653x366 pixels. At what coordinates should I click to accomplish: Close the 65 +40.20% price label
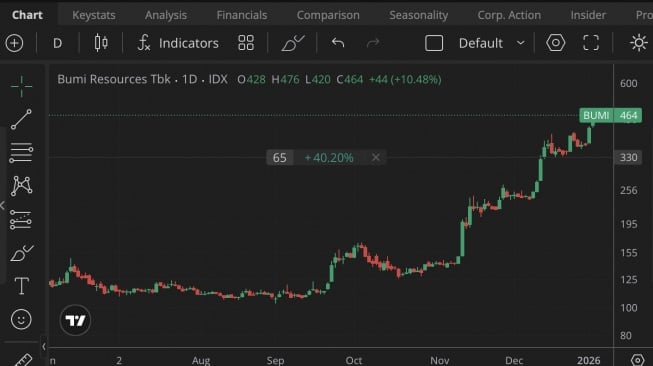(376, 157)
